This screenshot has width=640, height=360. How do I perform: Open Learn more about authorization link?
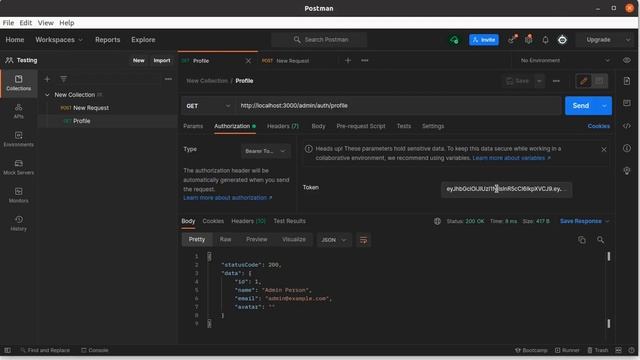coord(227,198)
